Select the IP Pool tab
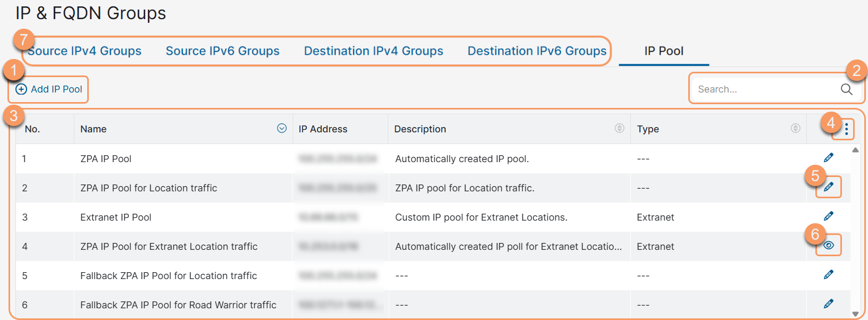 pyautogui.click(x=664, y=51)
